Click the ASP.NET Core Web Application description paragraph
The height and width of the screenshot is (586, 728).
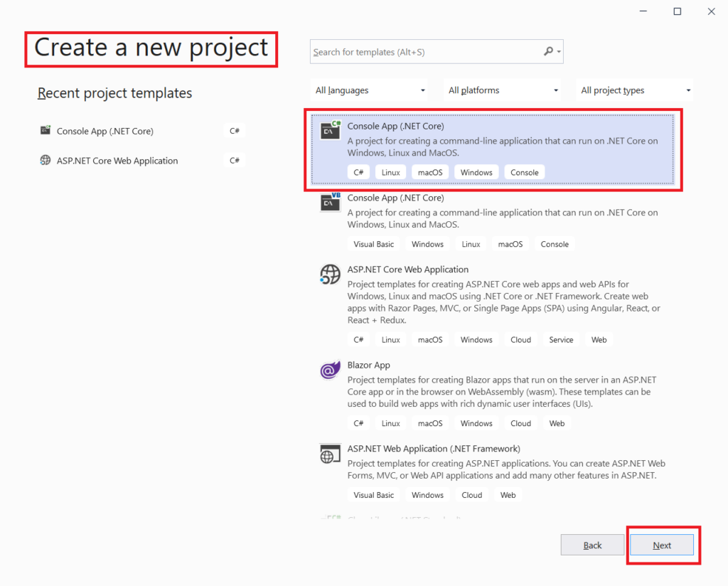click(504, 302)
